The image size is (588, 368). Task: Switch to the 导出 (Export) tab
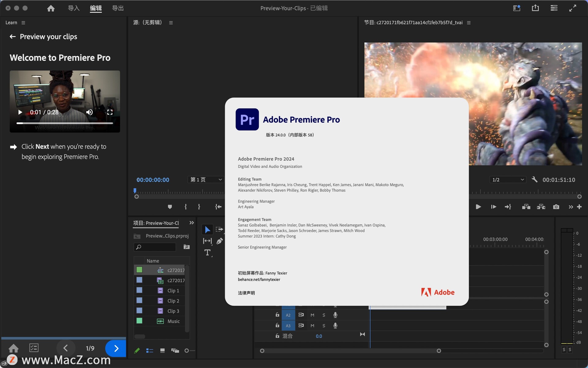point(118,8)
